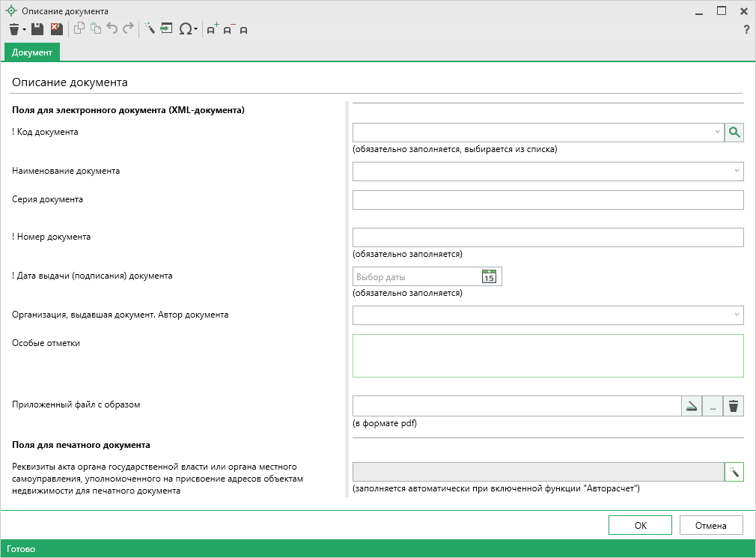Click the import icon with green arrow
The width and height of the screenshot is (756, 558).
166,29
